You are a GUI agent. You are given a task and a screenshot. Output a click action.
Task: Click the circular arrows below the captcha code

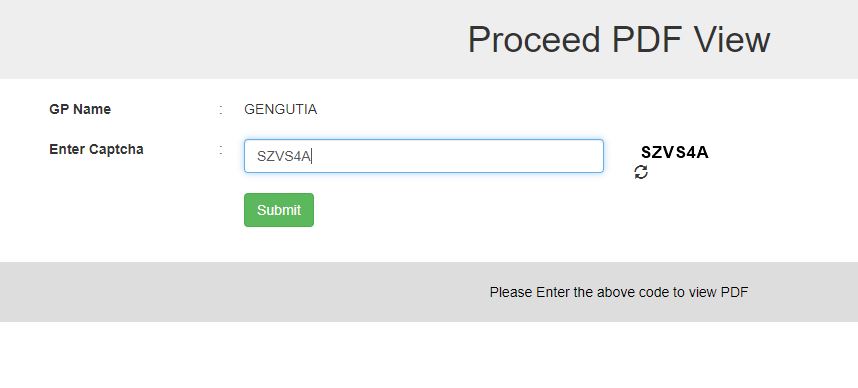click(x=641, y=172)
